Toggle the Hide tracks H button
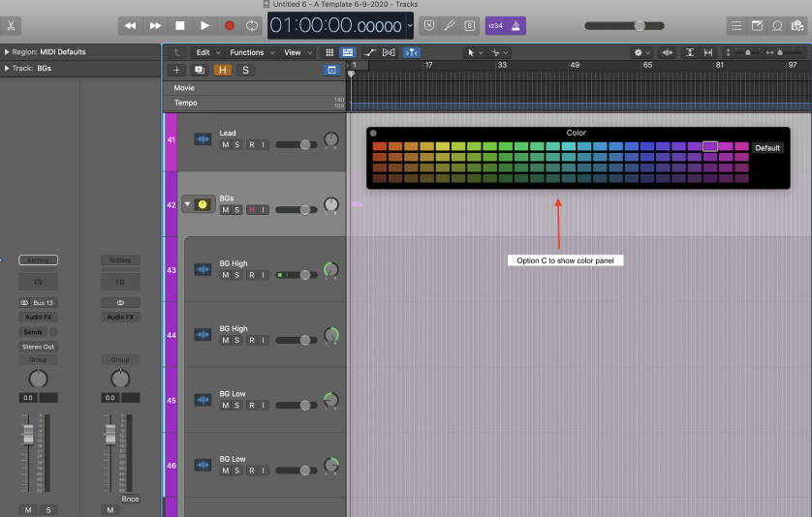The width and height of the screenshot is (812, 517). coord(223,70)
